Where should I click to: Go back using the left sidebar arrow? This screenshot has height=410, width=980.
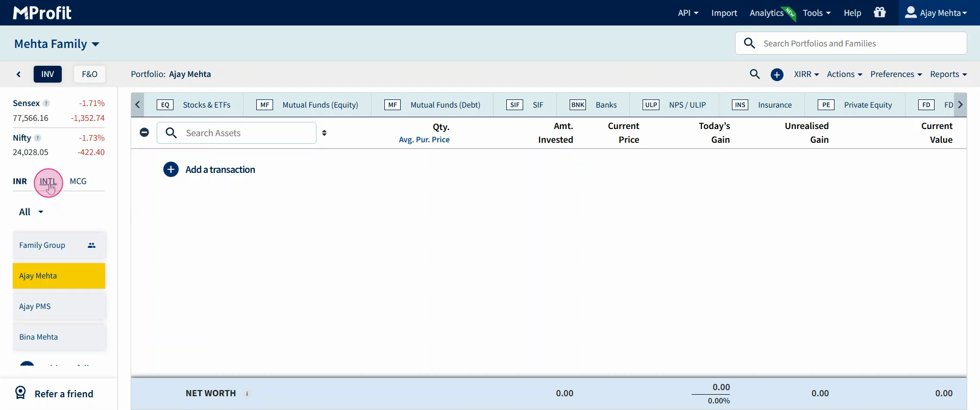19,74
